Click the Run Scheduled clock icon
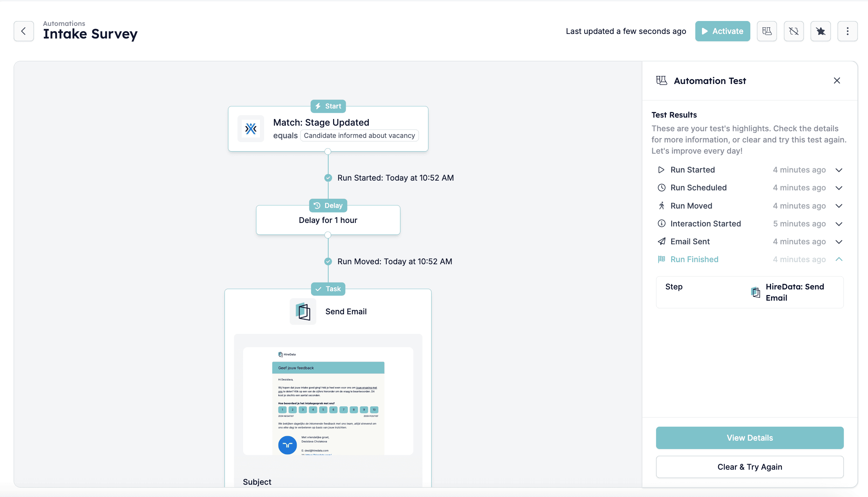 (x=661, y=188)
